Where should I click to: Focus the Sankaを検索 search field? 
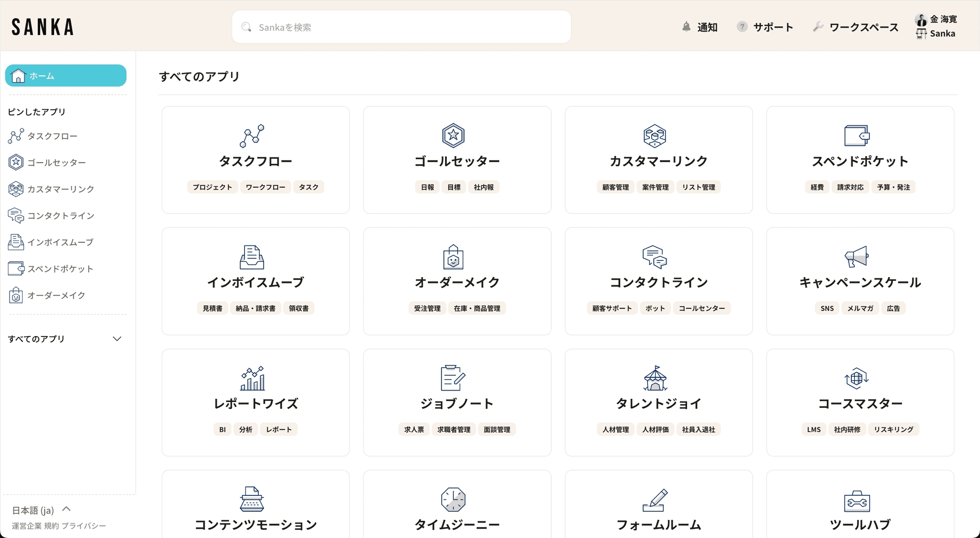coord(401,27)
